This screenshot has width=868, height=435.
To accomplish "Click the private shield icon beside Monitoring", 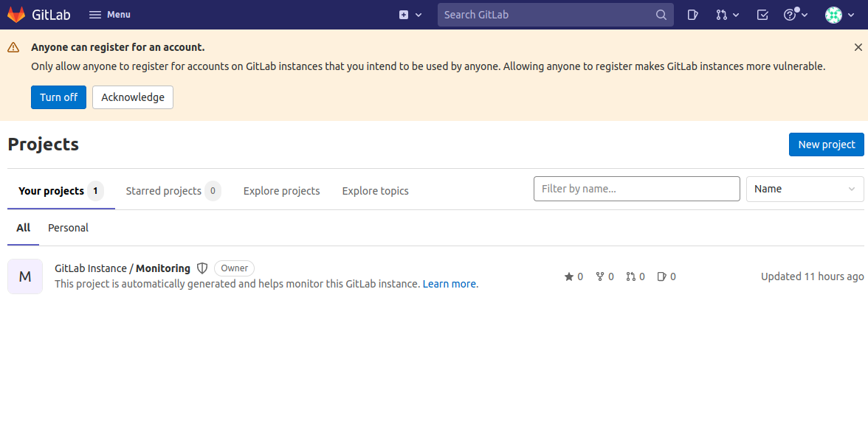I will point(202,268).
